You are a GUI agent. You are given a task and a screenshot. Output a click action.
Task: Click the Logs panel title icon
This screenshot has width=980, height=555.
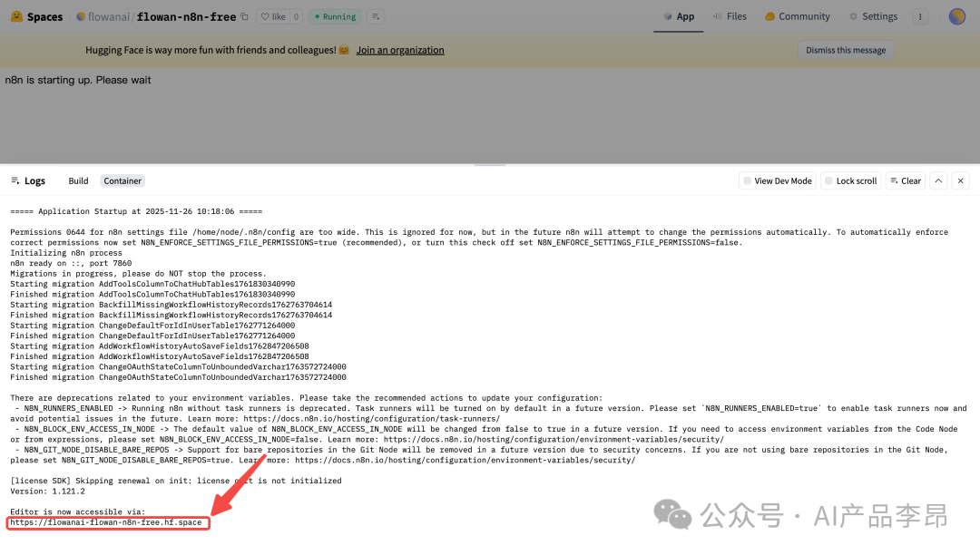click(15, 181)
